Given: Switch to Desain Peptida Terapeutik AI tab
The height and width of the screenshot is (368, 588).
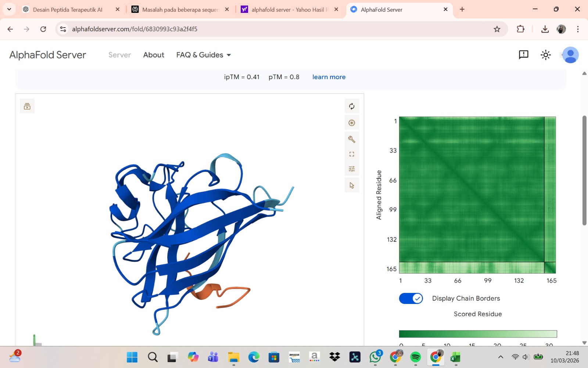Looking at the screenshot, I should pos(68,10).
